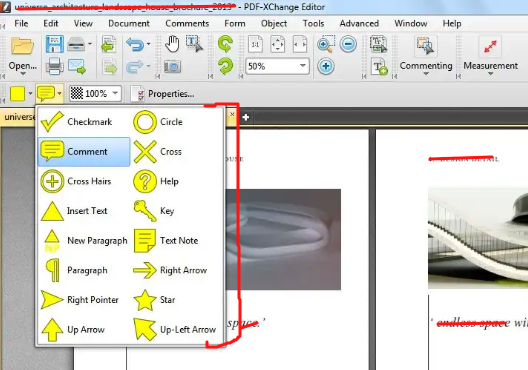The image size is (528, 370).
Task: Click the Email envelope icon
Action: (77, 66)
